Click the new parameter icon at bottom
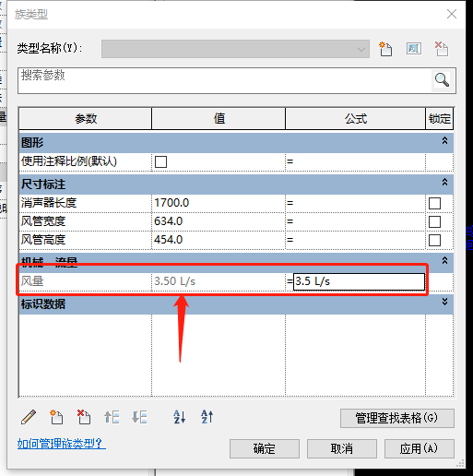The height and width of the screenshot is (476, 473). [56, 417]
